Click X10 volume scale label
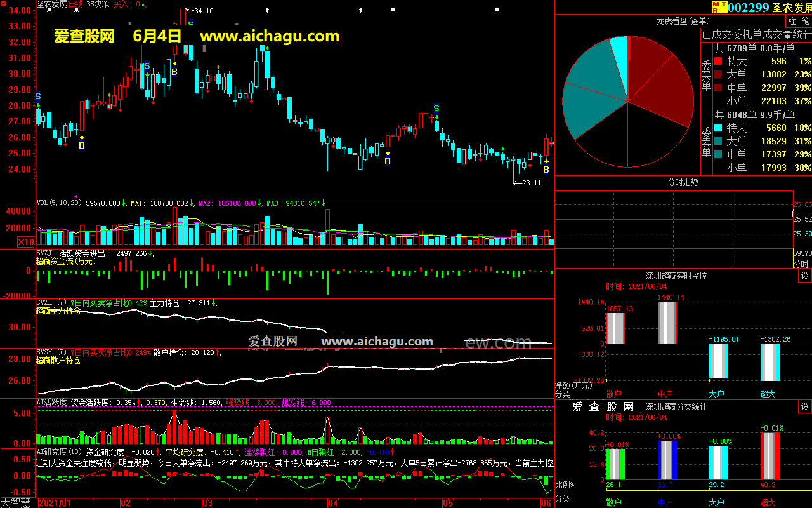812x508 pixels. click(25, 242)
